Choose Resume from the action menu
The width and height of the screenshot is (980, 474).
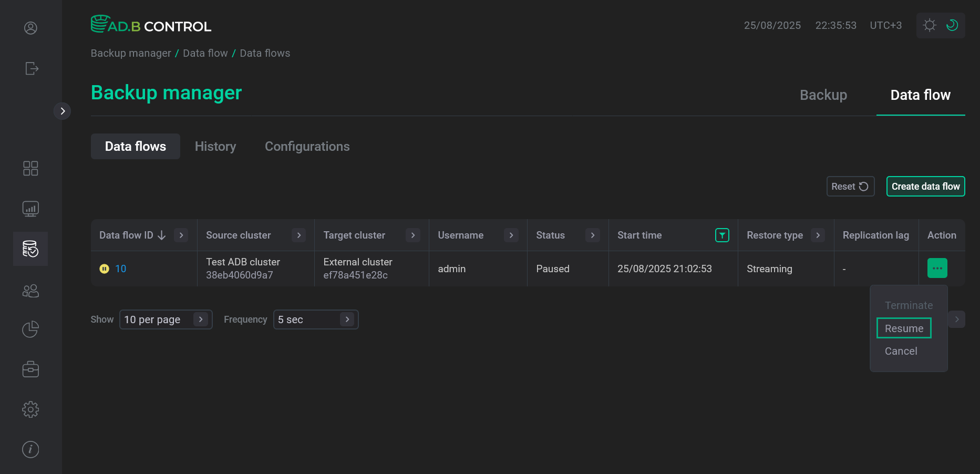point(904,328)
